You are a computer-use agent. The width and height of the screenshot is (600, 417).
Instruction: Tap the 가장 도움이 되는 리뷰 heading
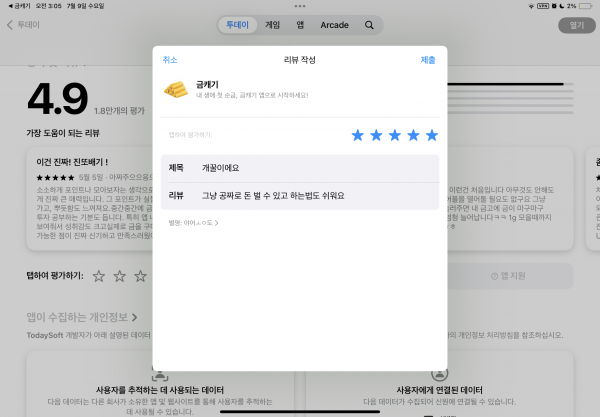coord(63,133)
